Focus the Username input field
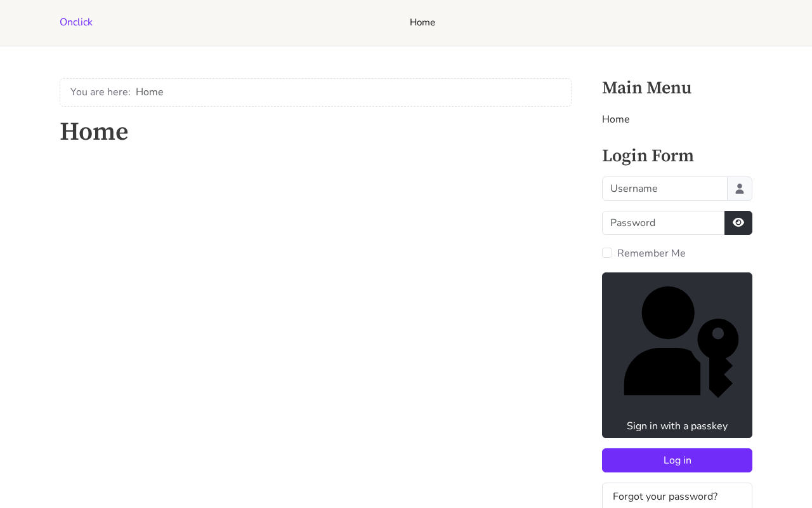This screenshot has height=508, width=812. coord(664,189)
